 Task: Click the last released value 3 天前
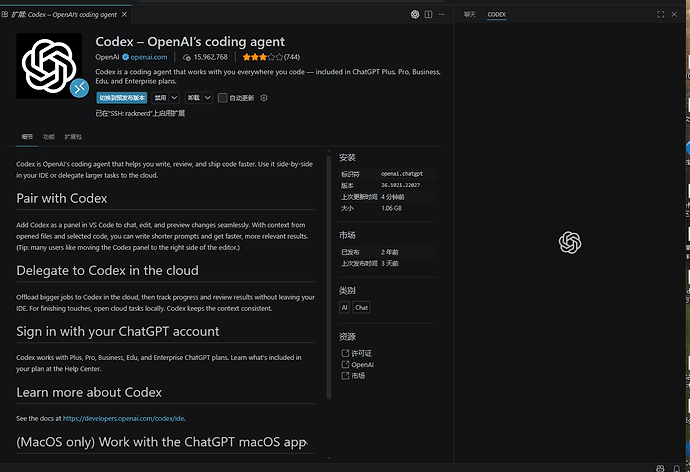[x=389, y=263]
